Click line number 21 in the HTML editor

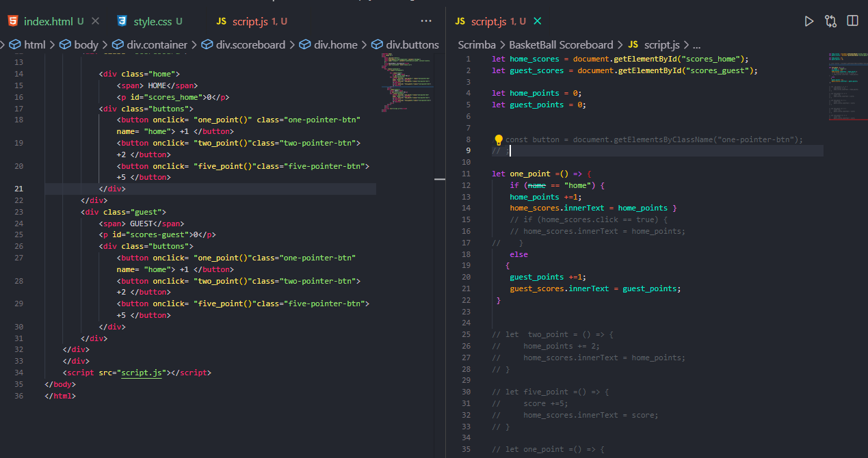(x=19, y=189)
